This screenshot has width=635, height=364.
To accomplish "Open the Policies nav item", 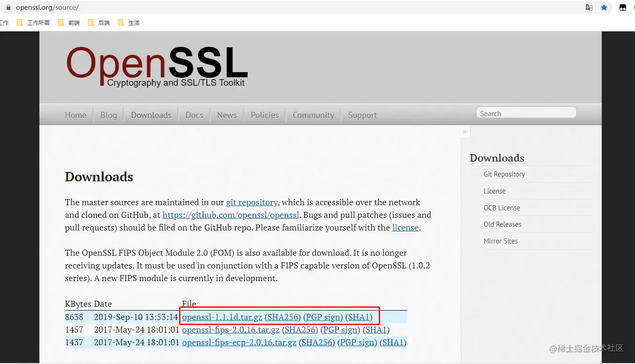I will (x=265, y=115).
